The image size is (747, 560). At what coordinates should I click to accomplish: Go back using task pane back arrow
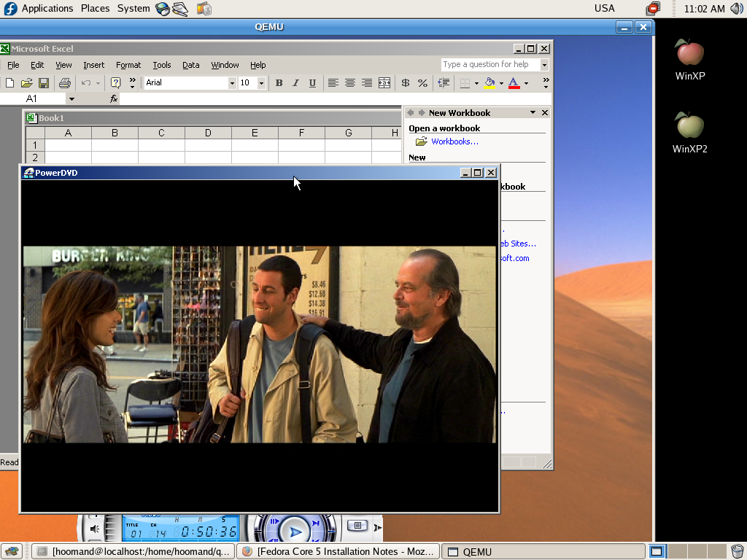(410, 112)
